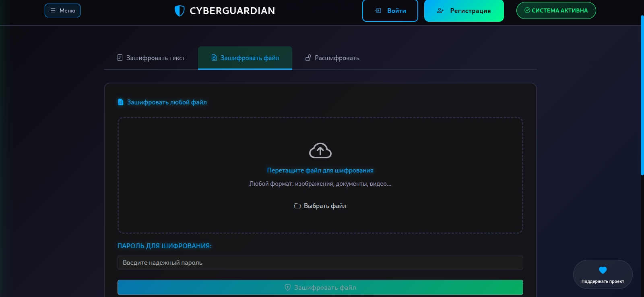
Task: Click the Зашифровать любой файл heading
Action: pyautogui.click(x=167, y=102)
